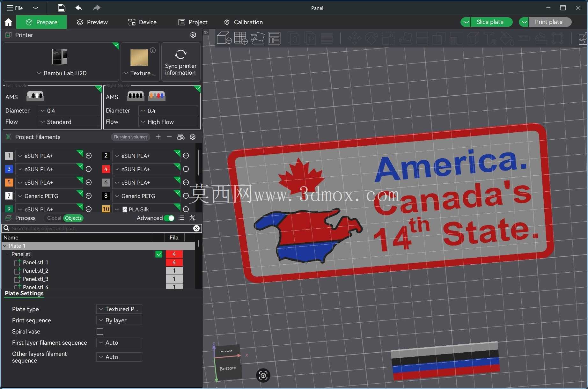The image size is (588, 389).
Task: Select the Scale tool icon
Action: 388,38
